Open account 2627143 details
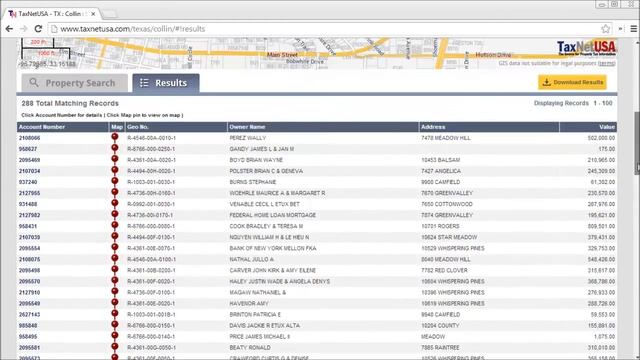 click(29, 314)
